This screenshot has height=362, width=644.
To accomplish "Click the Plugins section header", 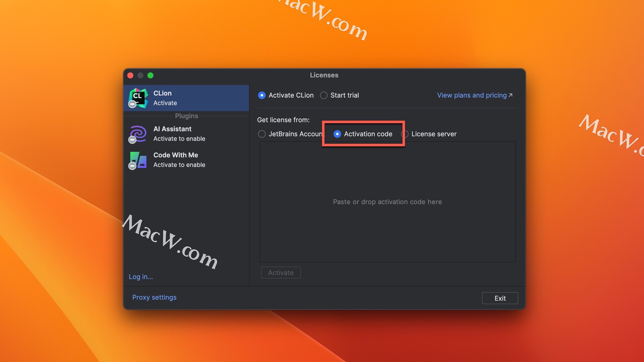I will click(x=186, y=116).
